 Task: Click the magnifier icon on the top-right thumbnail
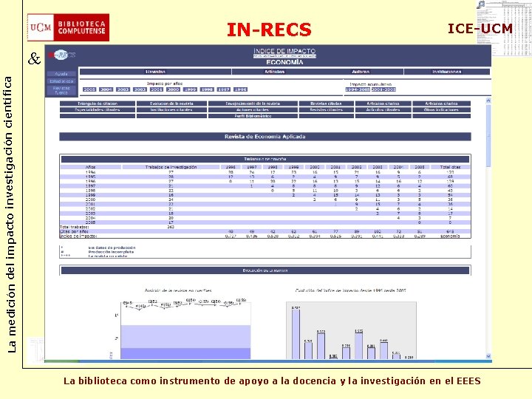pos(481,4)
